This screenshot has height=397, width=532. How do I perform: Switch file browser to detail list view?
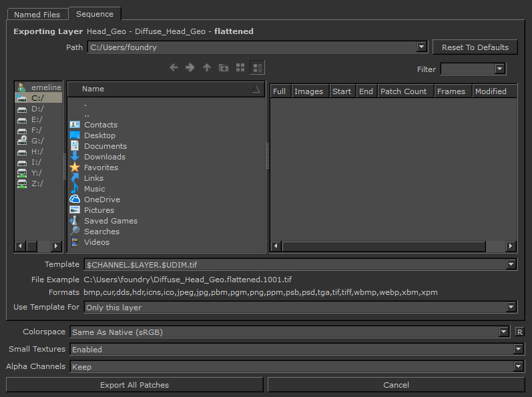257,67
